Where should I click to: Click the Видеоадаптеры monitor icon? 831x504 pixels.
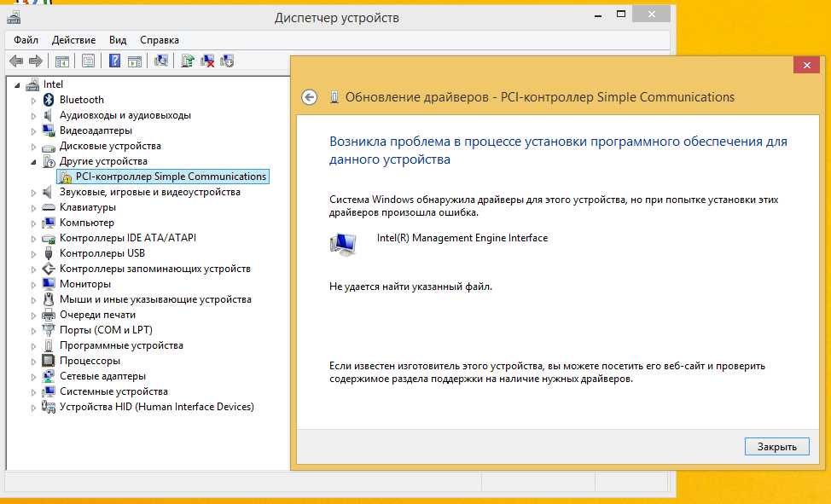(49, 130)
